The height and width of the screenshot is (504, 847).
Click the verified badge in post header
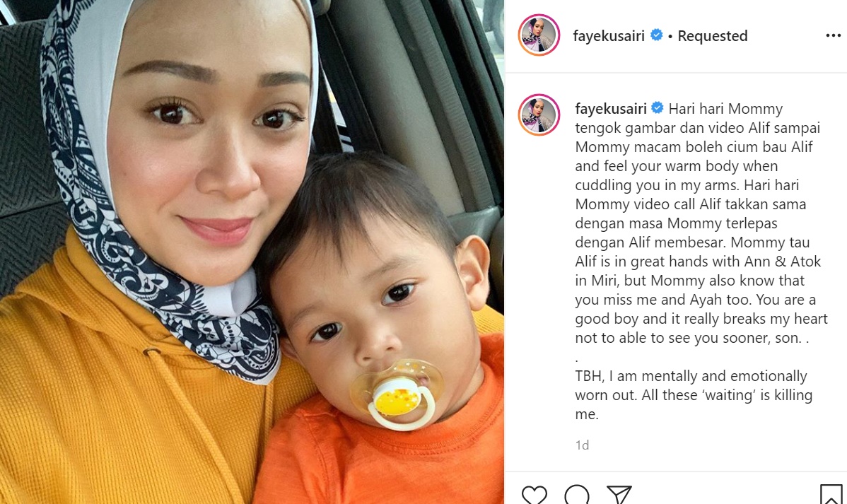coord(656,35)
